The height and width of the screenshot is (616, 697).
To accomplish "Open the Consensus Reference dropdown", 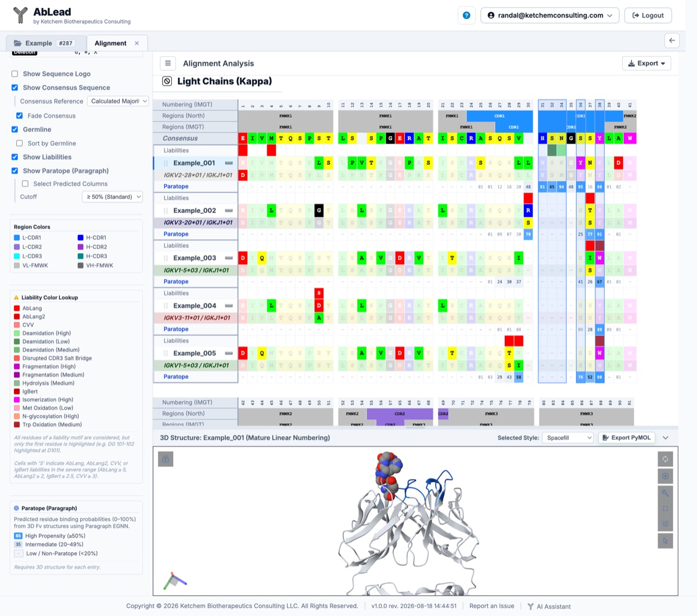I will pyautogui.click(x=118, y=101).
